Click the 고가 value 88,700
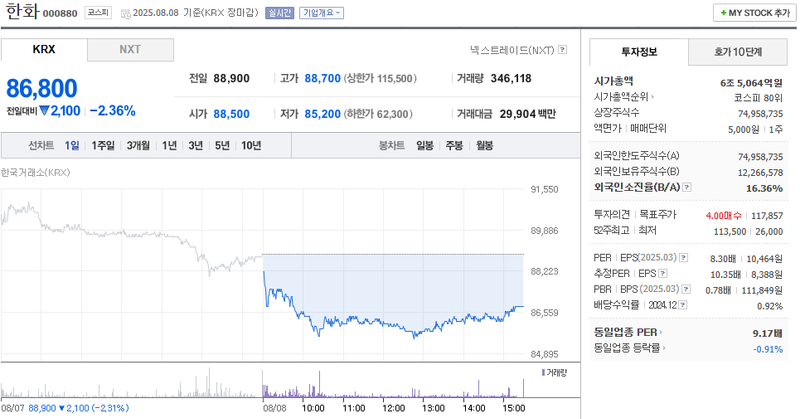 322,79
